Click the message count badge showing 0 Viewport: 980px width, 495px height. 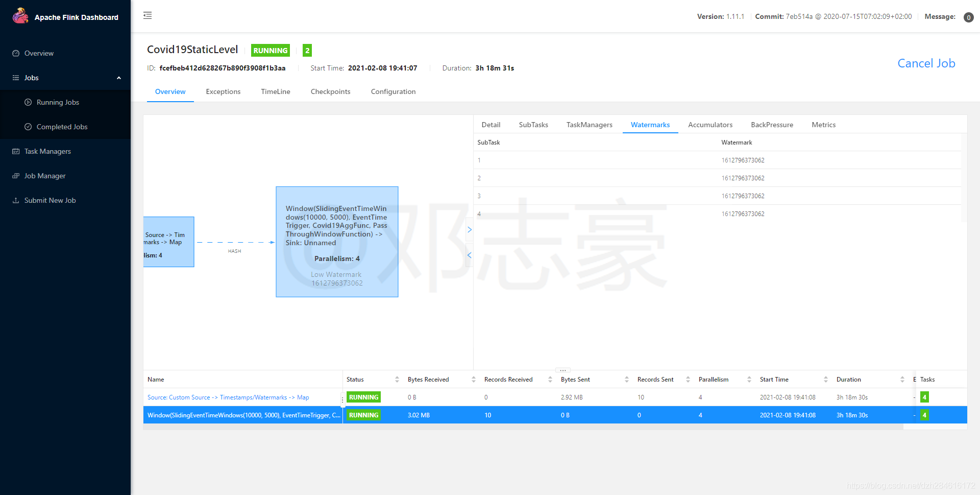[x=968, y=17]
